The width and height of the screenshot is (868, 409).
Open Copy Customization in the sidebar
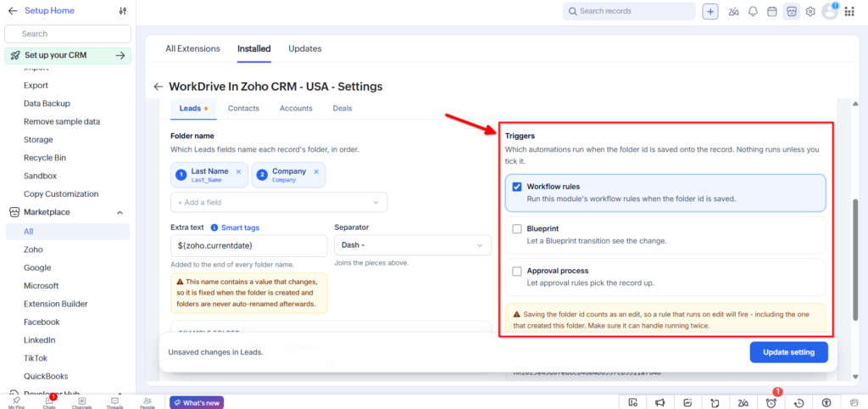coord(61,194)
